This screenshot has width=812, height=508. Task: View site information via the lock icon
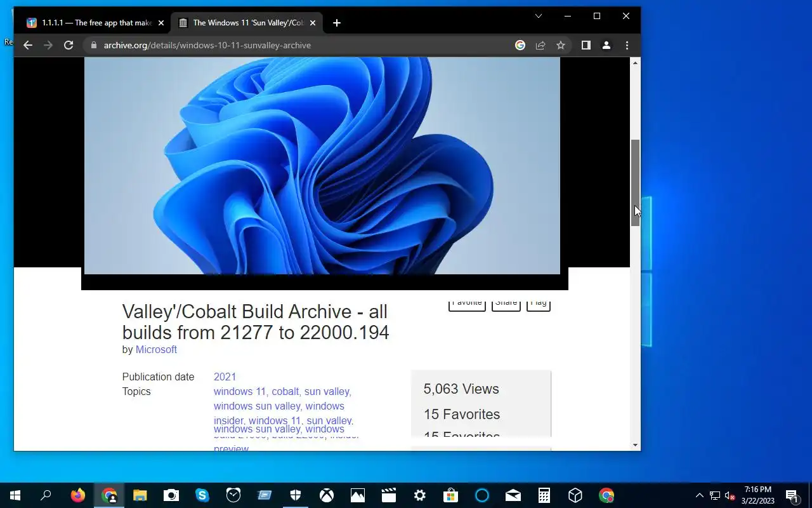93,45
